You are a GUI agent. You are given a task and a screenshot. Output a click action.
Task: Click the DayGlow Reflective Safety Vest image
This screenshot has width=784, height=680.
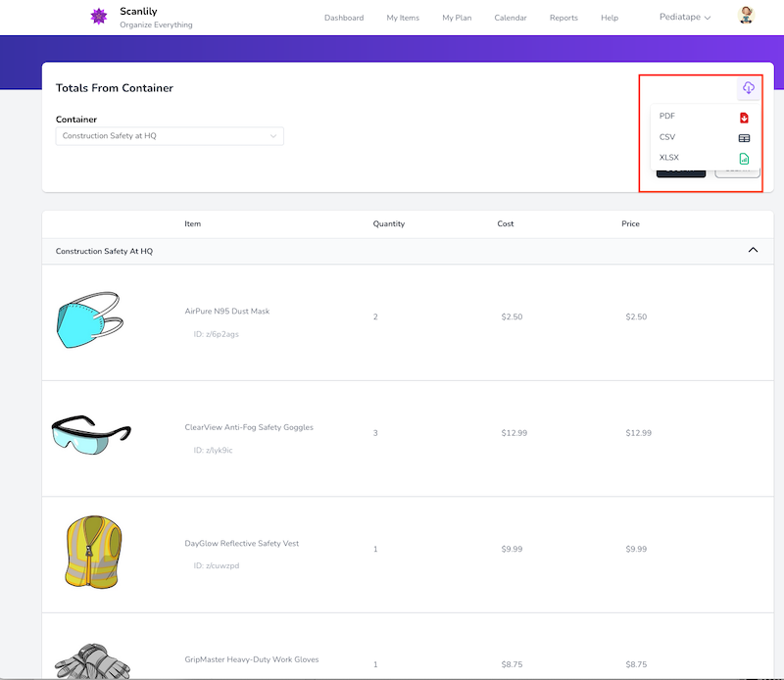[x=92, y=552]
